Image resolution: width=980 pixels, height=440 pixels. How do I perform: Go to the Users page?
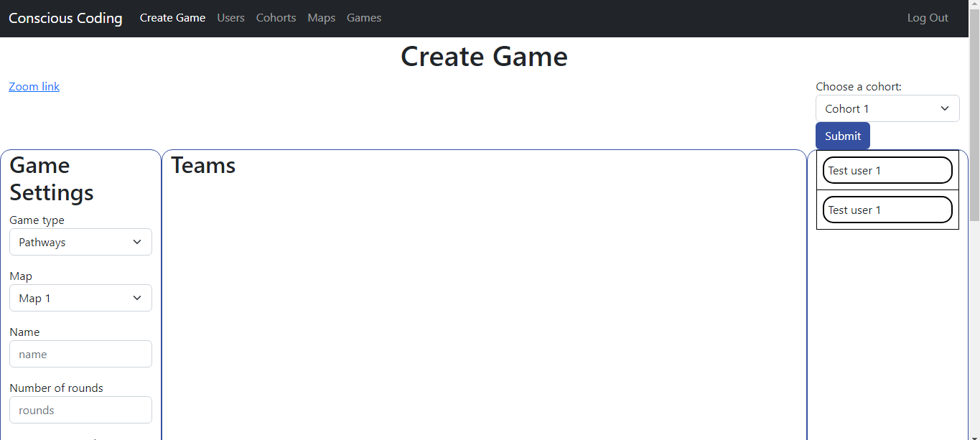click(x=230, y=18)
